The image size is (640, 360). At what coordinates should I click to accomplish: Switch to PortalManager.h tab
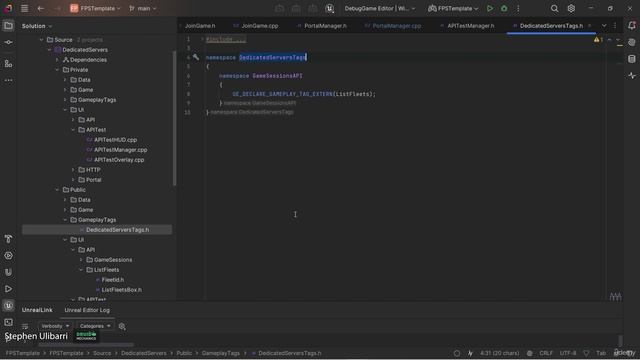coord(325,26)
